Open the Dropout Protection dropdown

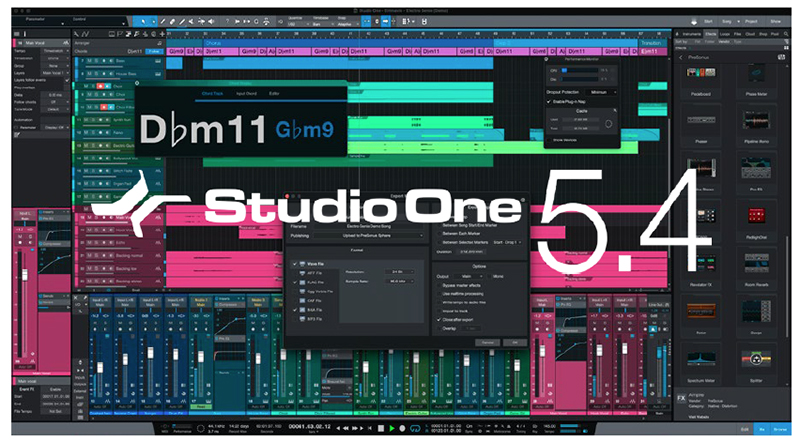(601, 92)
